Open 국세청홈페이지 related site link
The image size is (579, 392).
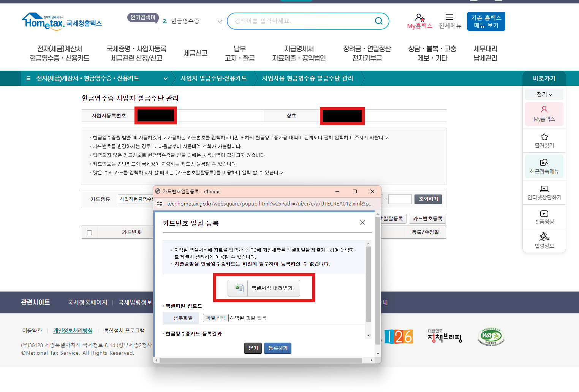pos(87,302)
